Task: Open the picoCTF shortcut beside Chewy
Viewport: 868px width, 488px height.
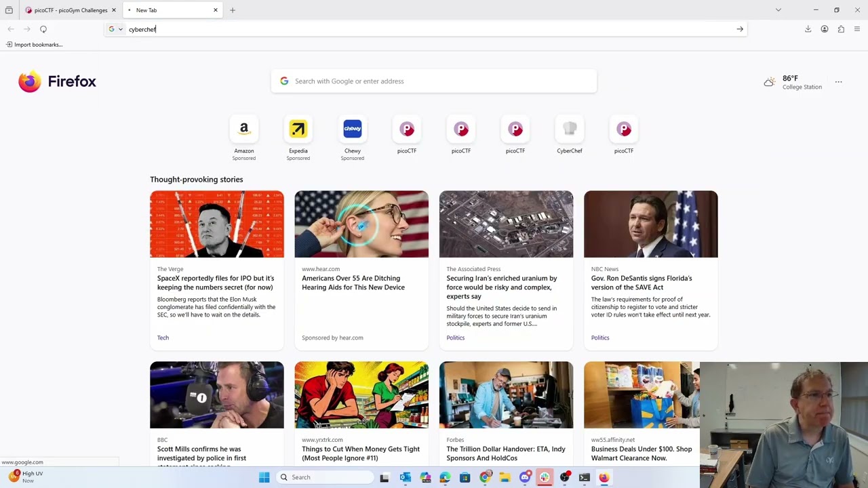Action: (x=407, y=136)
